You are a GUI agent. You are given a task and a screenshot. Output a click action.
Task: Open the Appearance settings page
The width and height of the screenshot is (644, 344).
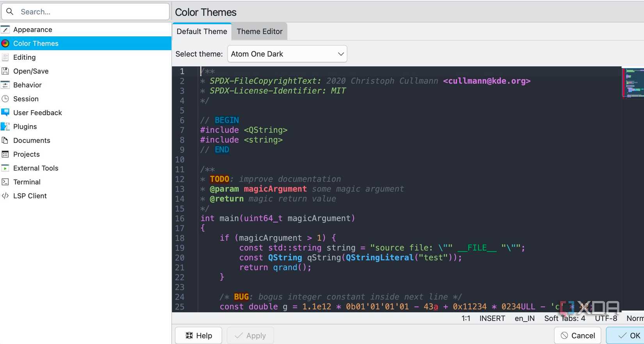click(86, 30)
